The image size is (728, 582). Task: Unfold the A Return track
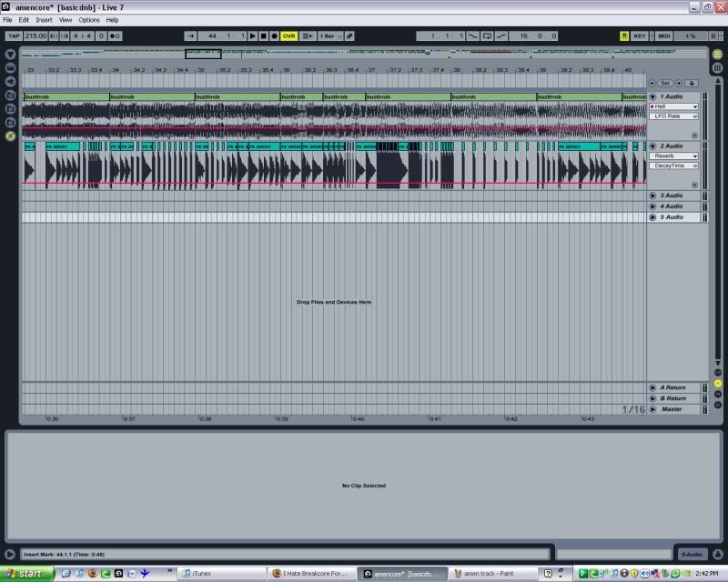point(652,387)
